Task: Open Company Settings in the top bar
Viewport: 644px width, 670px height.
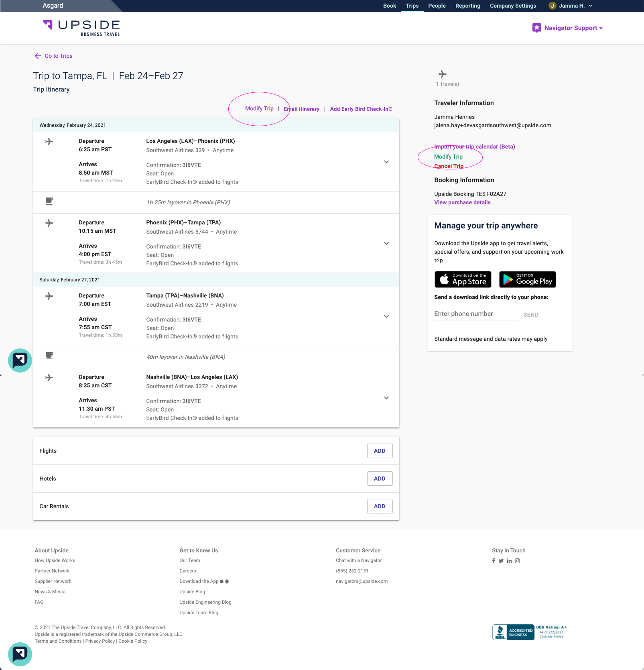Action: (513, 6)
